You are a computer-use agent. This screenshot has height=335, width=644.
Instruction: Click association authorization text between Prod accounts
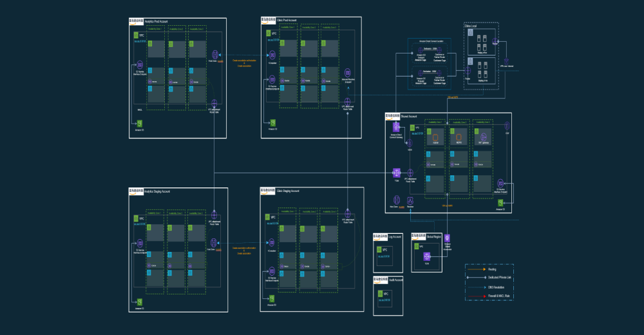coord(244,63)
